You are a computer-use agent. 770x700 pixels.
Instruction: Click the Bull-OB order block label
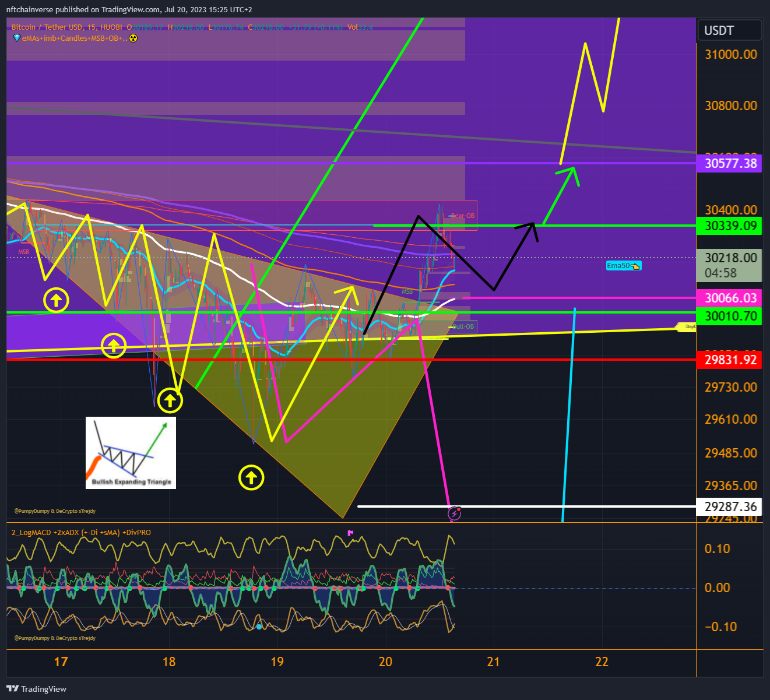tap(464, 326)
